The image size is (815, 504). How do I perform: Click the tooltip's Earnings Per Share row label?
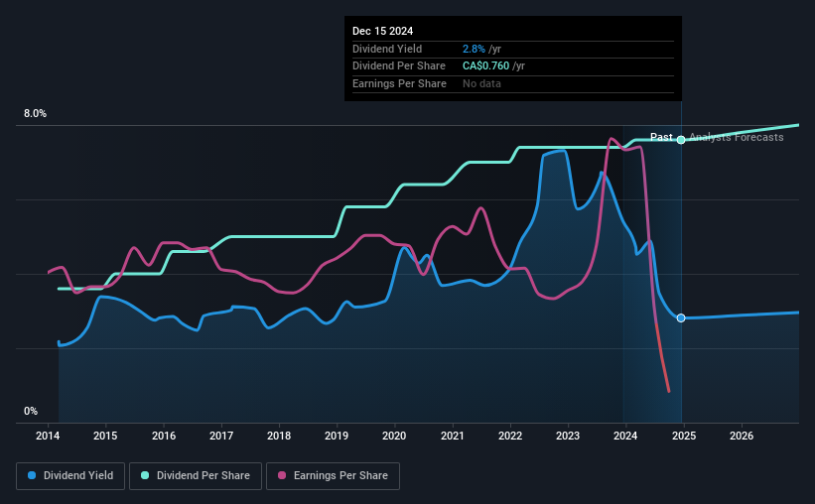[x=399, y=83]
